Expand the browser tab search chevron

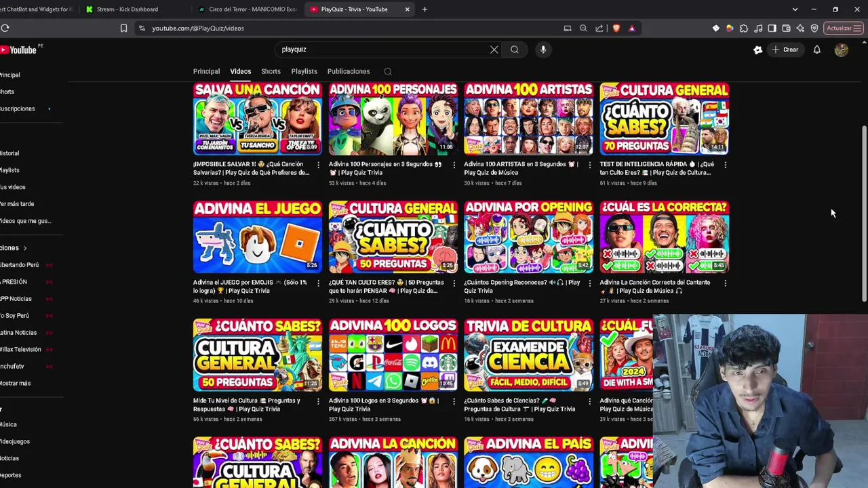(795, 9)
